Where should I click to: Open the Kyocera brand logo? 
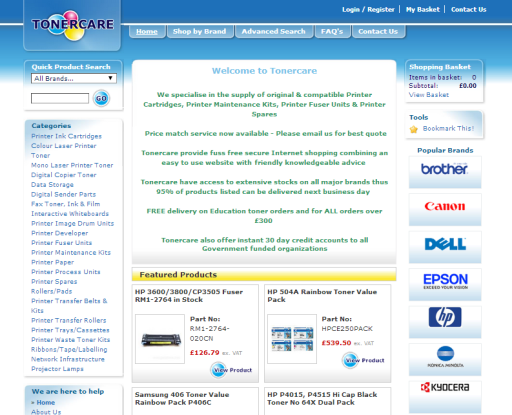[x=445, y=397]
